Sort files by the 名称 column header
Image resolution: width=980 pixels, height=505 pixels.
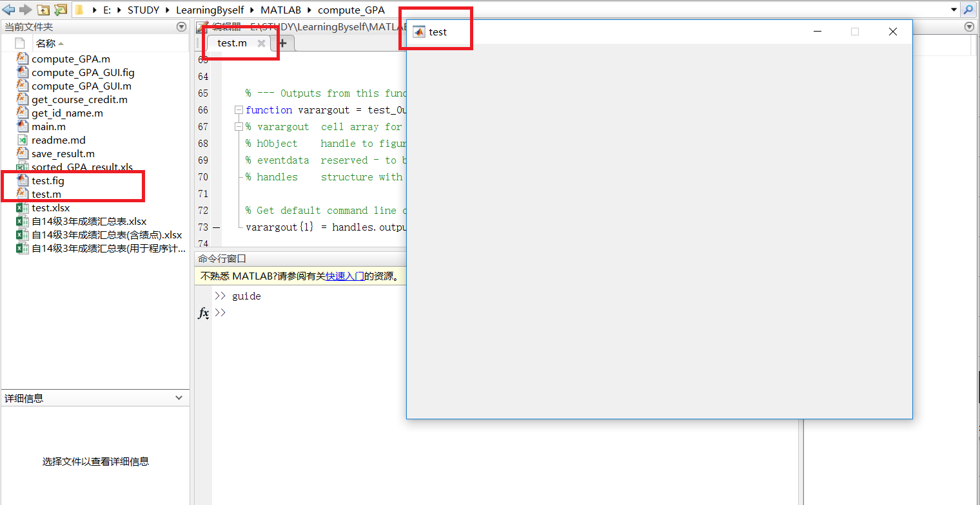coord(46,43)
